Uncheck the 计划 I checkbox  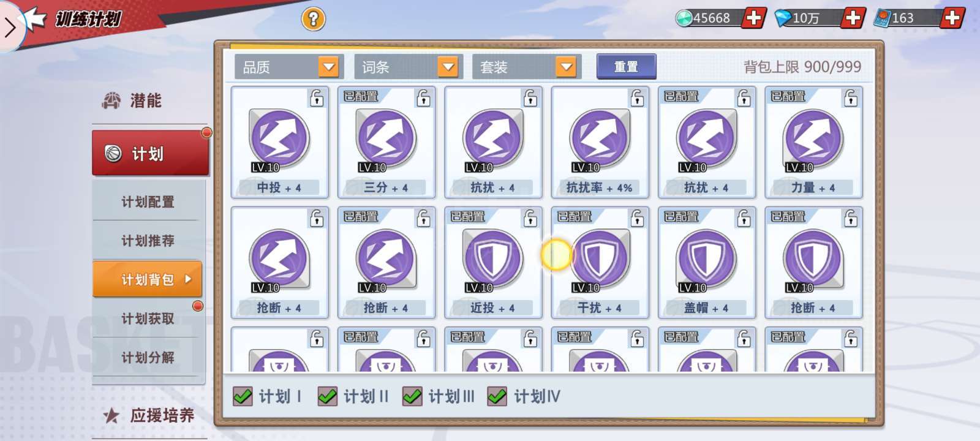[x=243, y=396]
